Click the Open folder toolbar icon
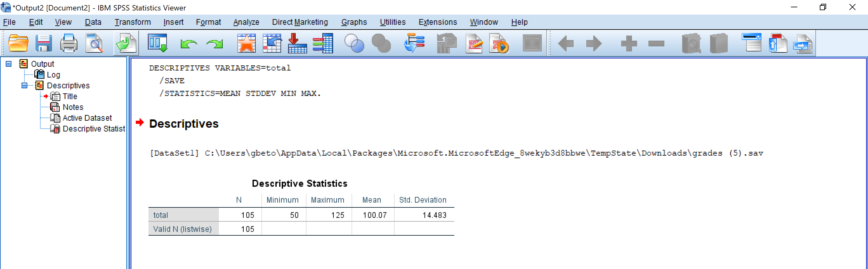The image size is (868, 269). [x=18, y=43]
